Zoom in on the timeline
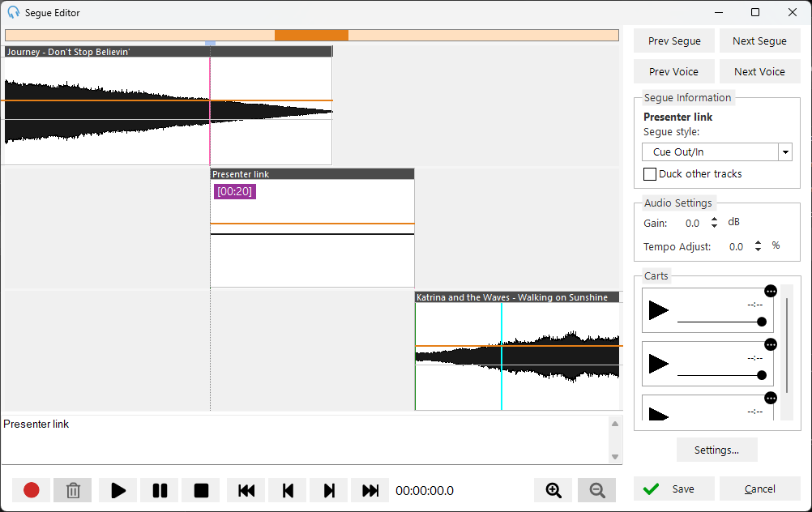812x512 pixels. point(553,490)
